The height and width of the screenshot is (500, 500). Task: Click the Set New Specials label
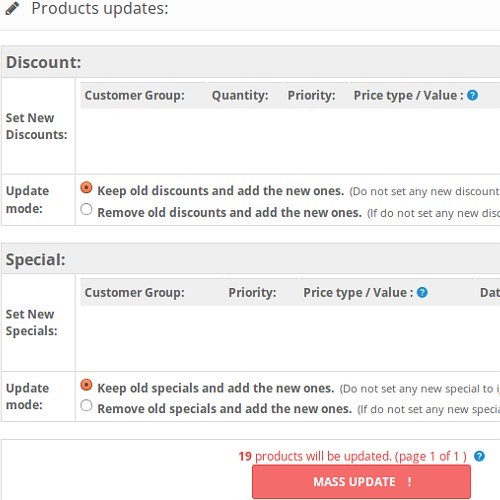coord(32,323)
